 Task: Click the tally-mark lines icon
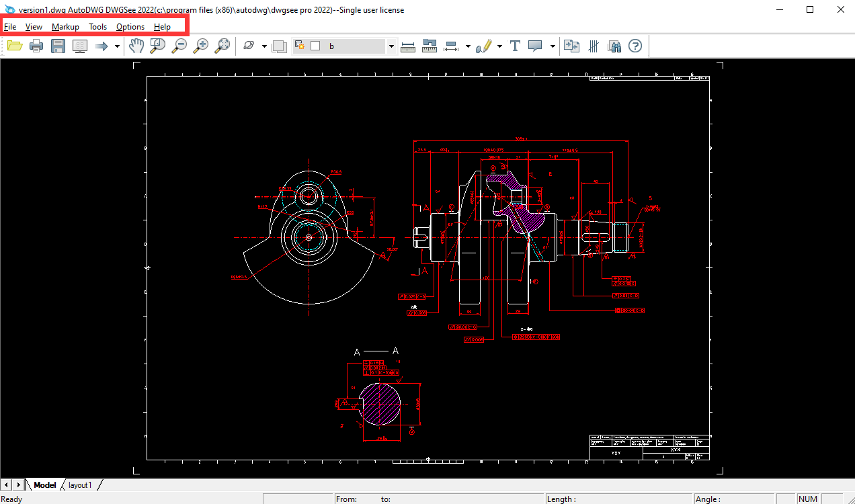(x=594, y=46)
